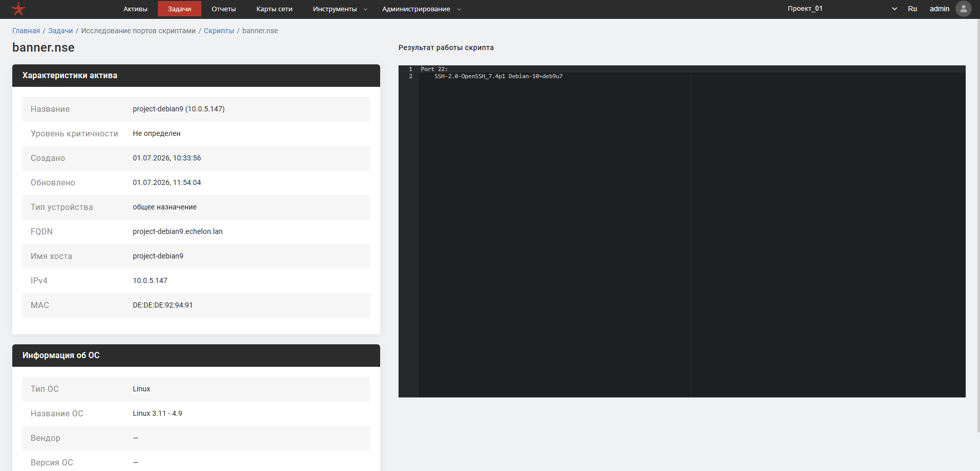
Task: Click the Вендор row label
Action: (x=45, y=438)
